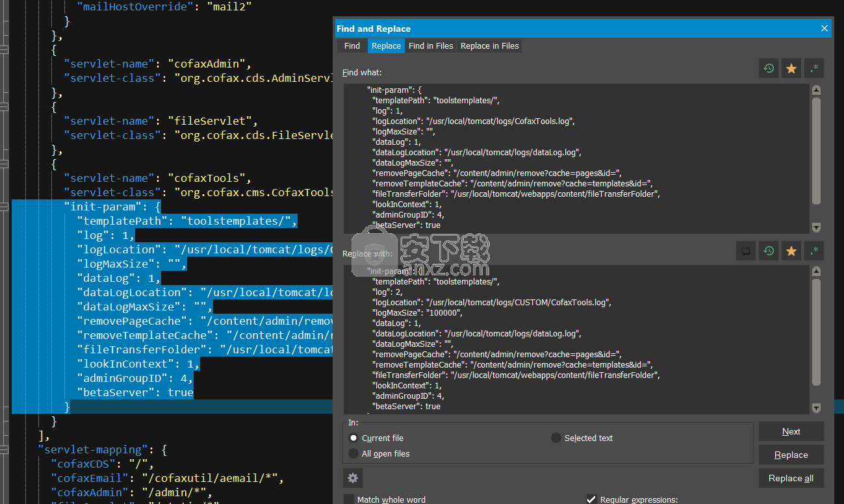This screenshot has height=504, width=844.
Task: Click "betaServer": true in the editor
Action: [134, 392]
